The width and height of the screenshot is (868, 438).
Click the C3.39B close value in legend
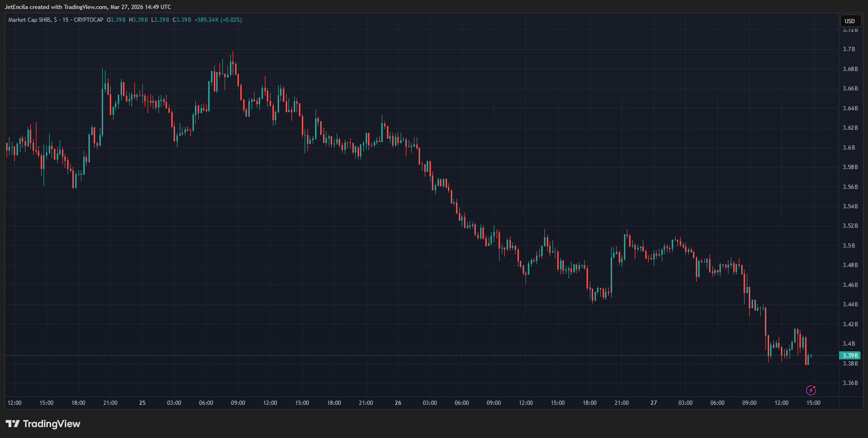(x=182, y=20)
